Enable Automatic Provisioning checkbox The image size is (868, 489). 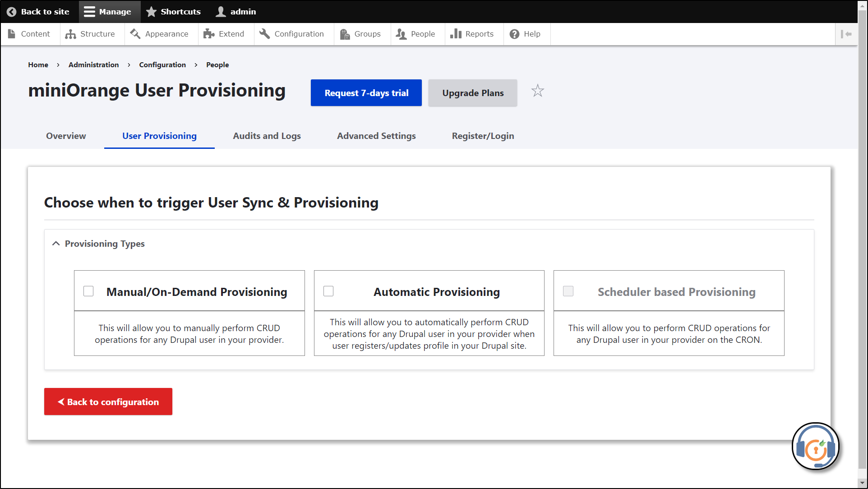[328, 291]
